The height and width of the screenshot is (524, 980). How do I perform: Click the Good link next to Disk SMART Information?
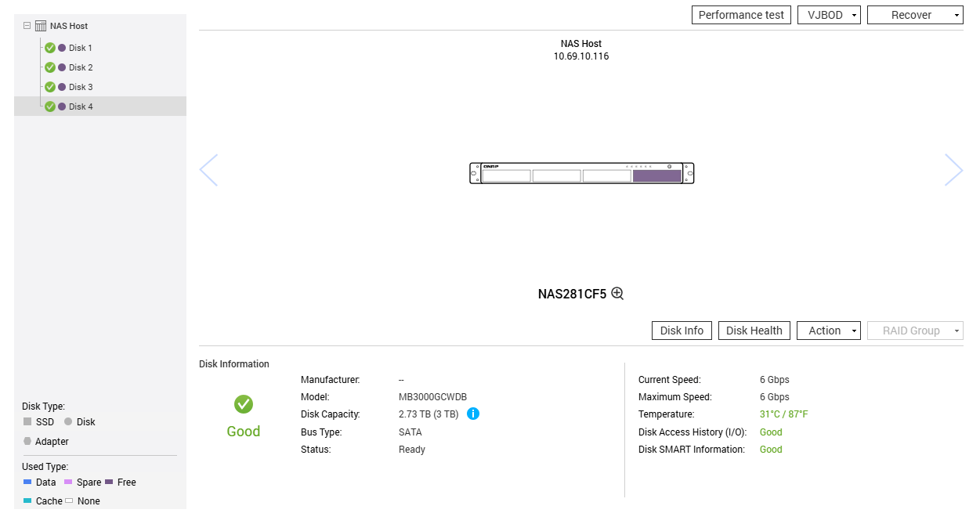pos(770,449)
